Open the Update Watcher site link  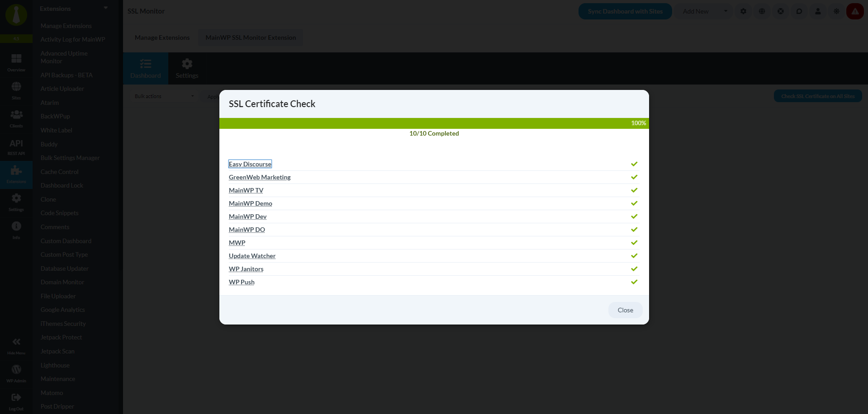click(x=252, y=256)
